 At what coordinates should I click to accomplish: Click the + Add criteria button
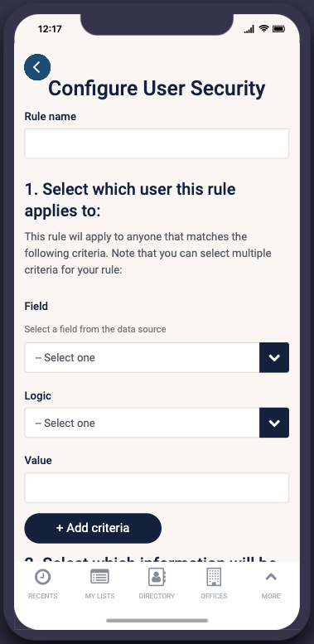(x=93, y=528)
